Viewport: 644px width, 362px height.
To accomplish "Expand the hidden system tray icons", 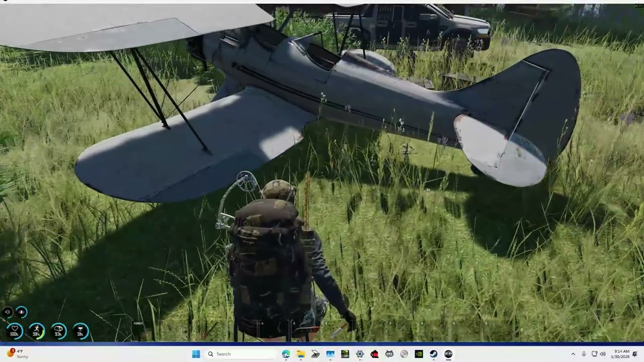I will pyautogui.click(x=573, y=354).
